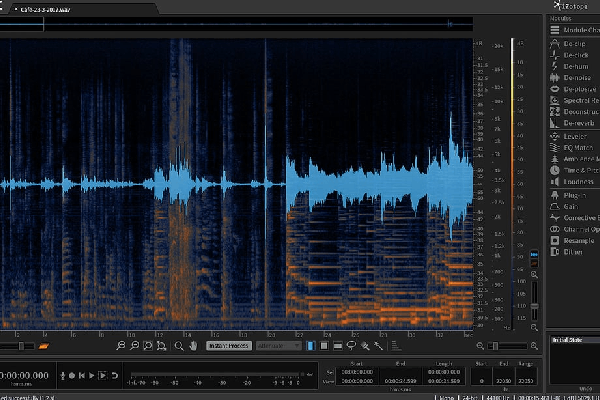Select the hand grab tool

(x=193, y=346)
